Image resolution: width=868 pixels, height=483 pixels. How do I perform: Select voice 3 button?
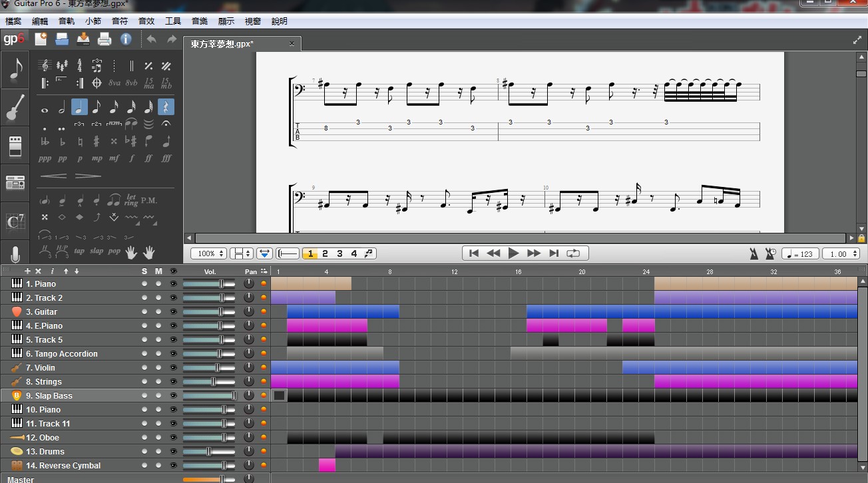[339, 253]
